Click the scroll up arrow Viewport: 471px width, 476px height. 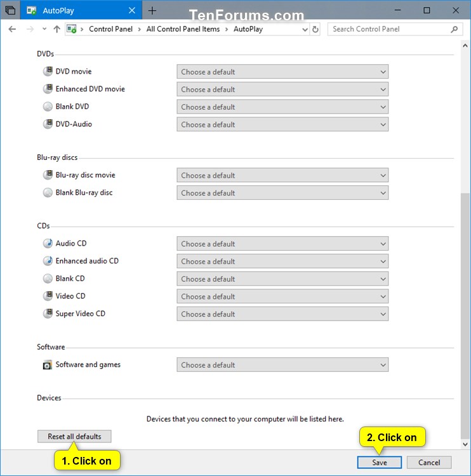[x=465, y=46]
